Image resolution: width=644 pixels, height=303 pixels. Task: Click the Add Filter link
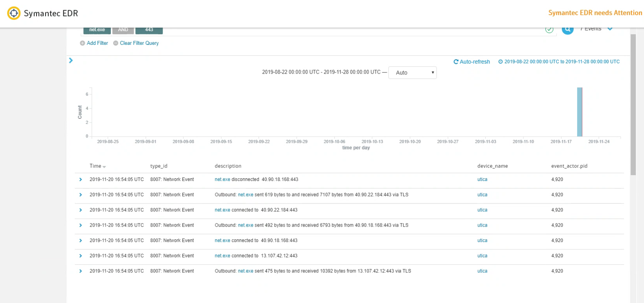(x=94, y=43)
